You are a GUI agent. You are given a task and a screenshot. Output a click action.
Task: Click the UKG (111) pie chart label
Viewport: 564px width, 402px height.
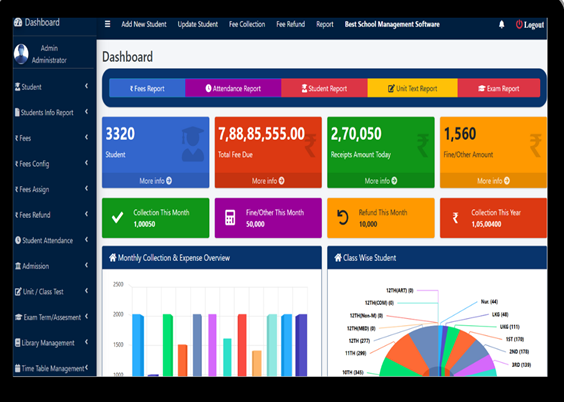point(510,326)
